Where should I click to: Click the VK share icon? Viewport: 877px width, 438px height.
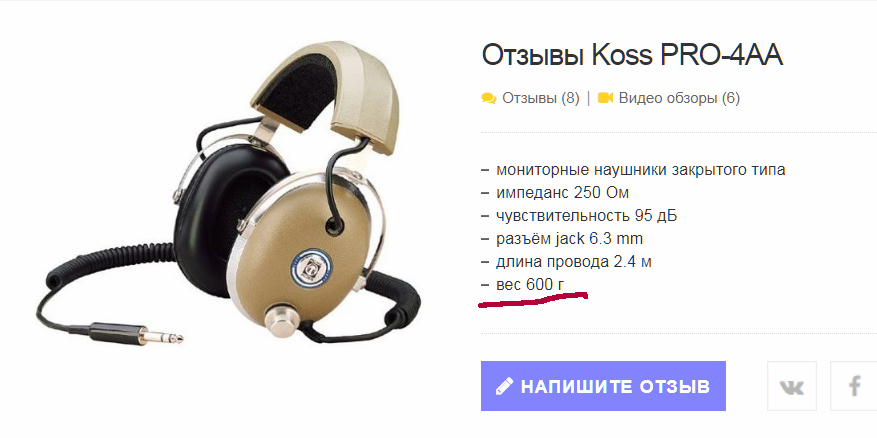[791, 386]
